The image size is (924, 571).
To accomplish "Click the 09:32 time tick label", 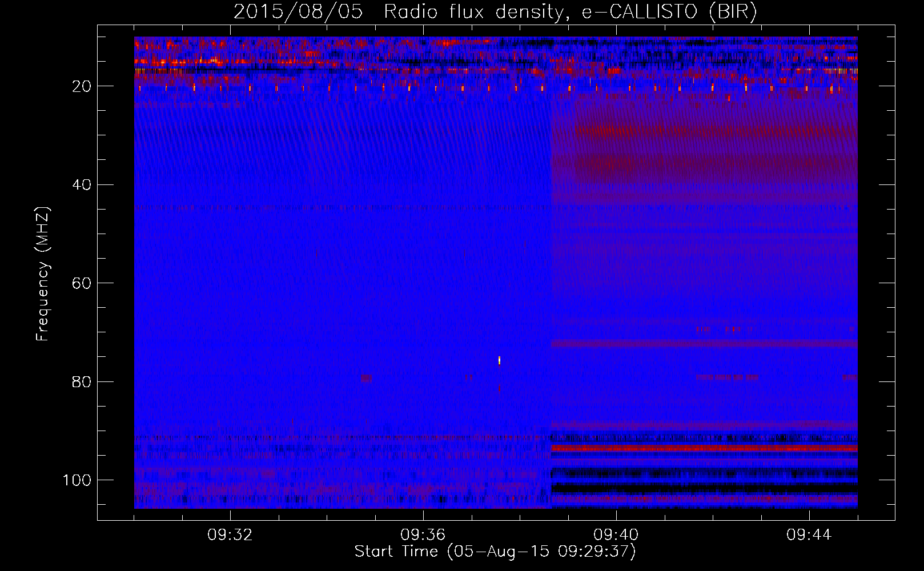I will [230, 535].
